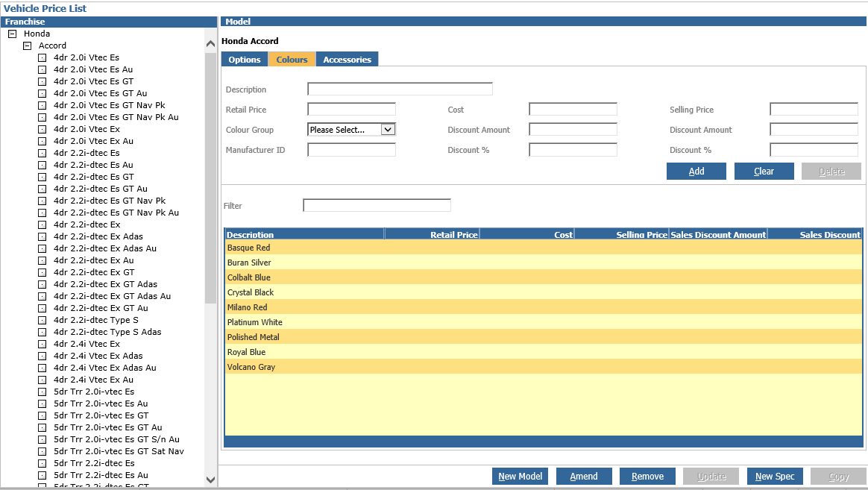Select the Buran Silver colour row
868x490 pixels.
544,263
